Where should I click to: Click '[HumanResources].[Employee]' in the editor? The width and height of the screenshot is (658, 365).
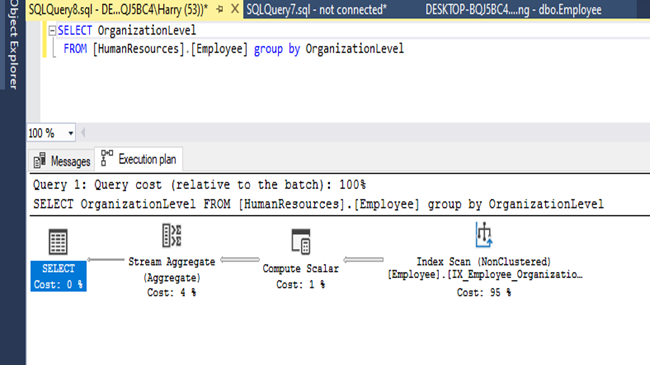[x=170, y=49]
